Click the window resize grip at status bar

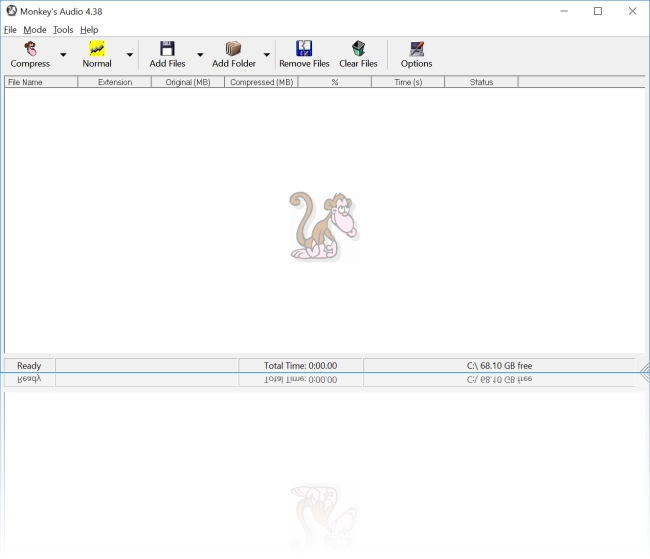644,372
